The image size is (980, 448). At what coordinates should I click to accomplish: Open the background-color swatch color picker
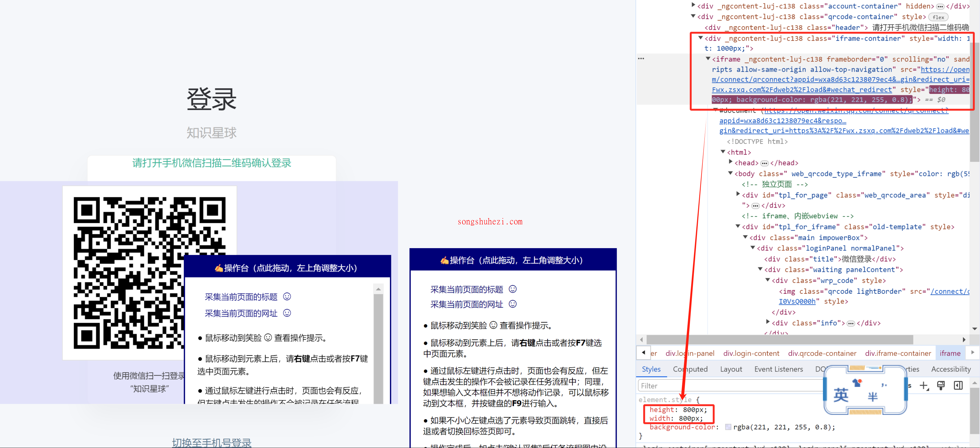tap(728, 427)
